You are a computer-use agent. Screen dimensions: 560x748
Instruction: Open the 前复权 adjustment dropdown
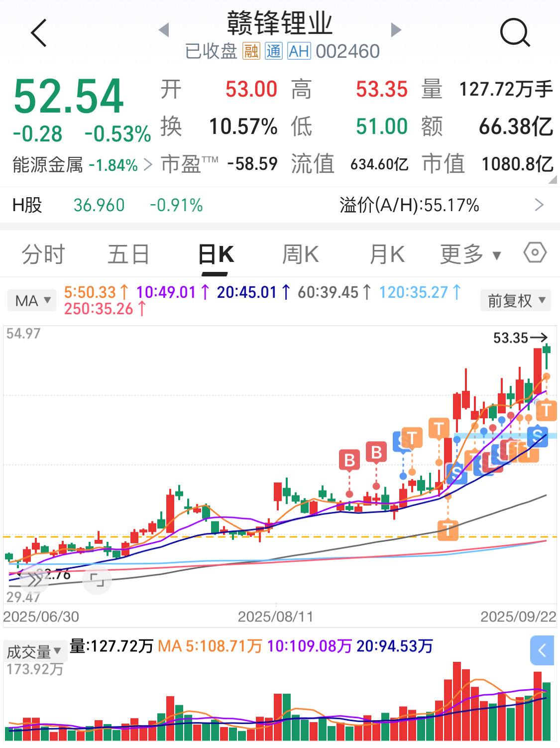coord(516,300)
